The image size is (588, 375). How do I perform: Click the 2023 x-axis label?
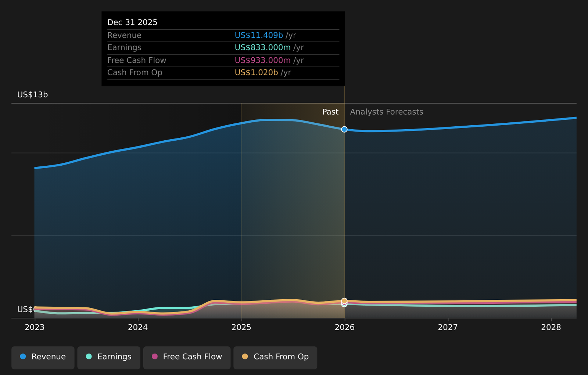[35, 327]
